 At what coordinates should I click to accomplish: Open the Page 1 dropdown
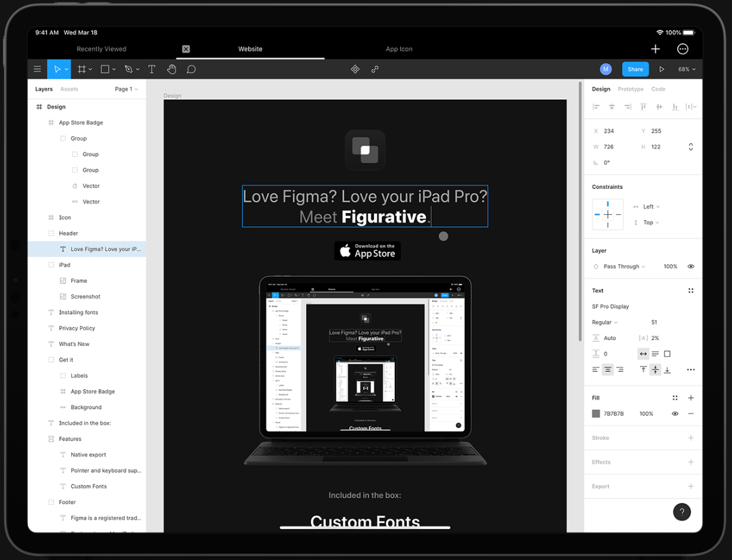point(127,89)
